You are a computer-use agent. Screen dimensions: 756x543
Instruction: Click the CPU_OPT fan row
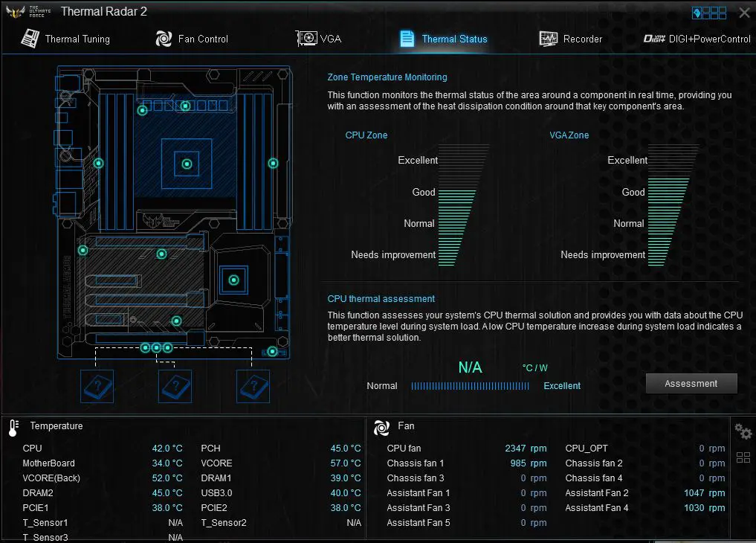click(x=645, y=448)
